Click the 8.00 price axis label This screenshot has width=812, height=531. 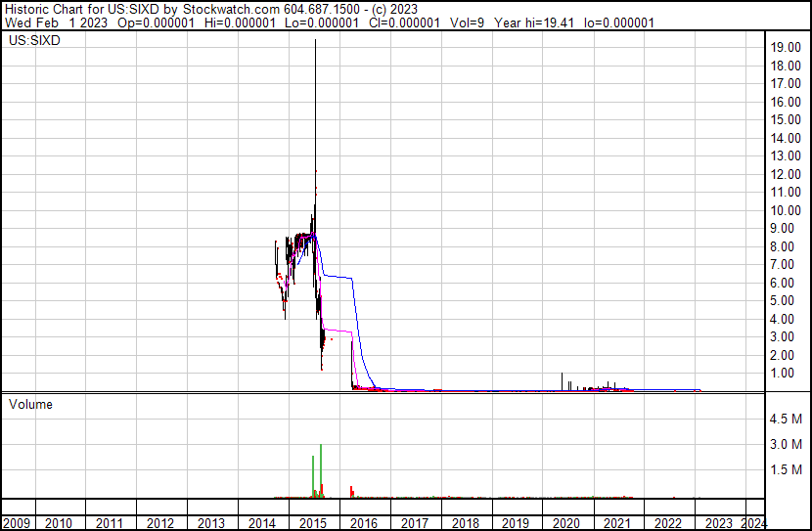tap(782, 246)
